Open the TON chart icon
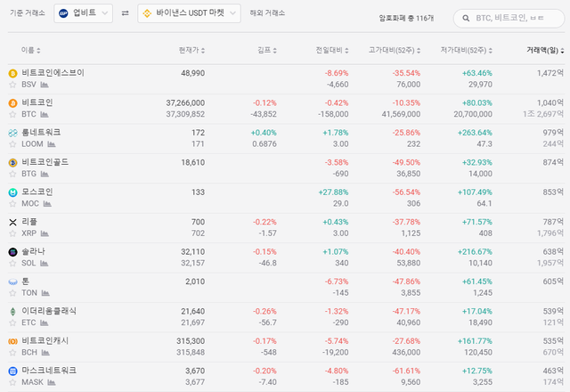570x392 pixels. 45,293
